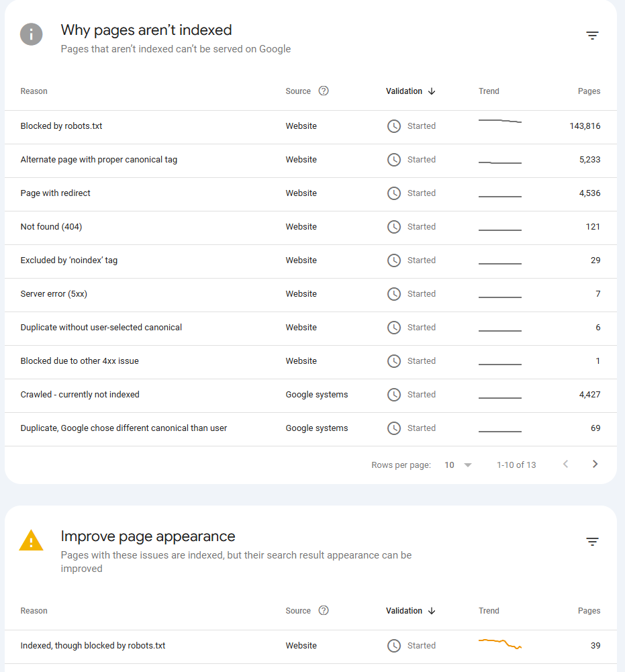
Task: Click clock icon in Blocked by robots.txt row
Action: pyautogui.click(x=394, y=126)
